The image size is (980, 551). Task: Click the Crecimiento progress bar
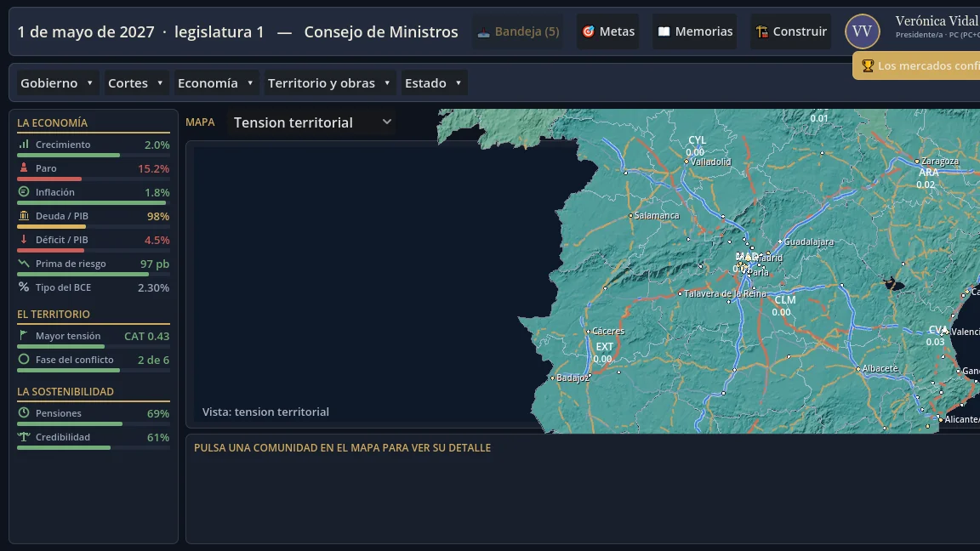click(93, 155)
